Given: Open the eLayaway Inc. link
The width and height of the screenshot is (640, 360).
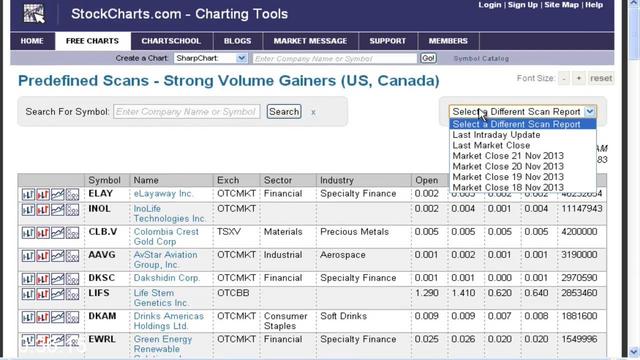Looking at the screenshot, I should point(163,193).
